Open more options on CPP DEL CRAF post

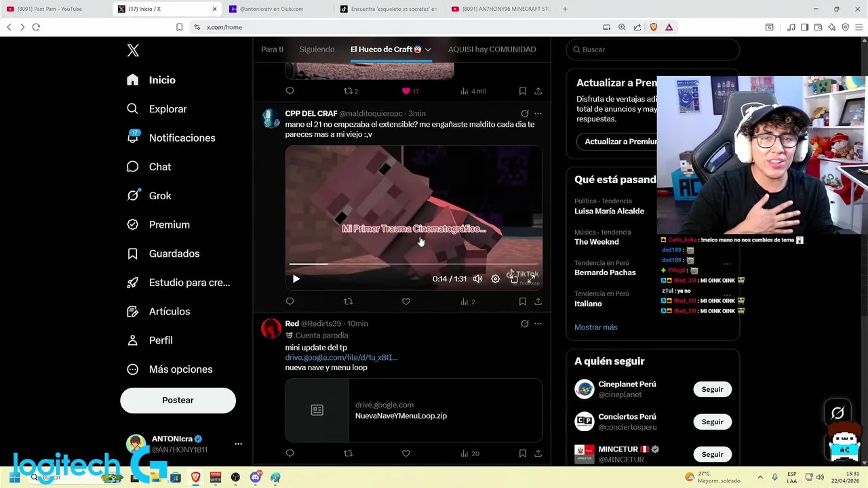(538, 114)
